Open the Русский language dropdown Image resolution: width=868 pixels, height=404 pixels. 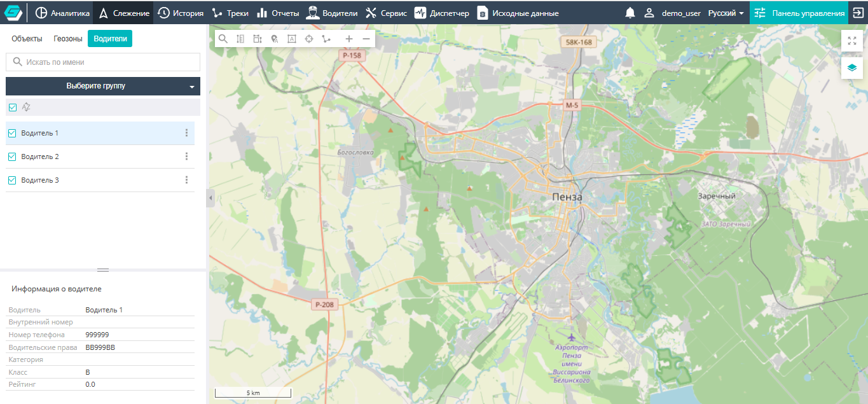point(726,13)
